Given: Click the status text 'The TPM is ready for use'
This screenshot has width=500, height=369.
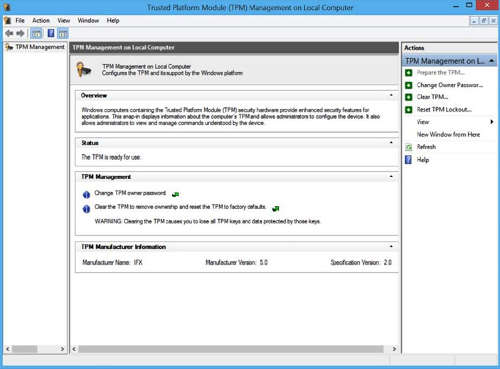Looking at the screenshot, I should [x=111, y=157].
